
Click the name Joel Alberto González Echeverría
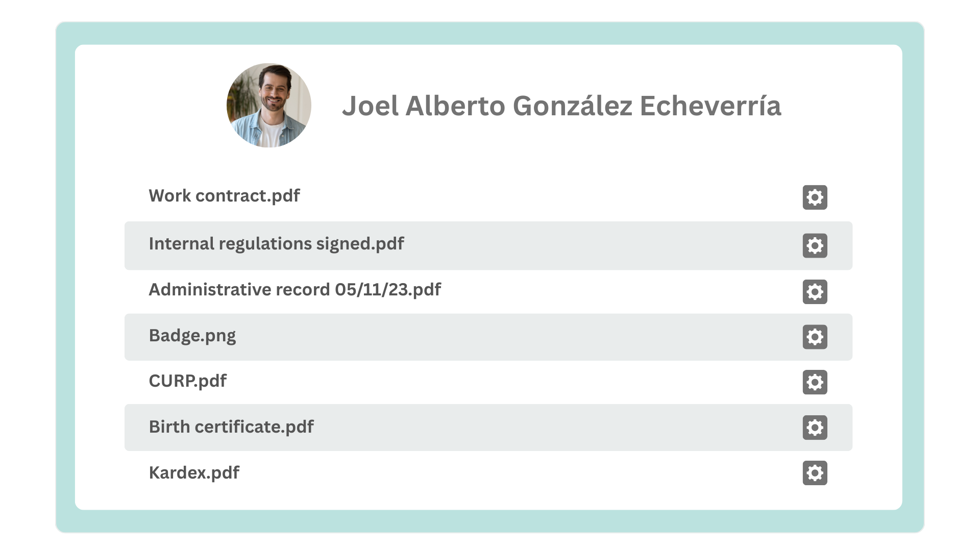[x=561, y=106]
